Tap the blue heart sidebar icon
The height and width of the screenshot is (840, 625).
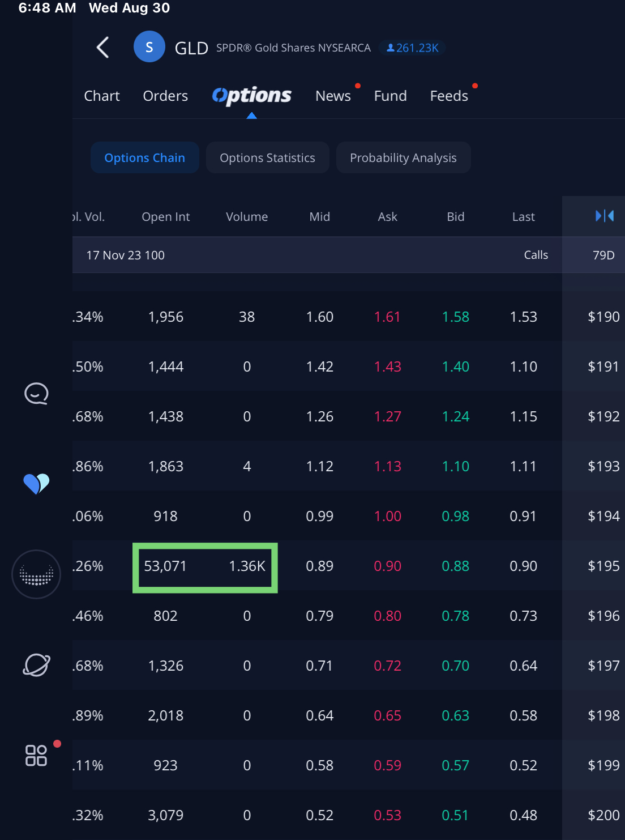[x=36, y=484]
